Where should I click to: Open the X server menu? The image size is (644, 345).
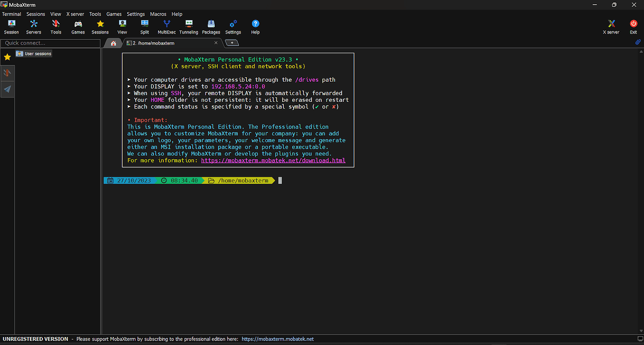[x=75, y=14]
